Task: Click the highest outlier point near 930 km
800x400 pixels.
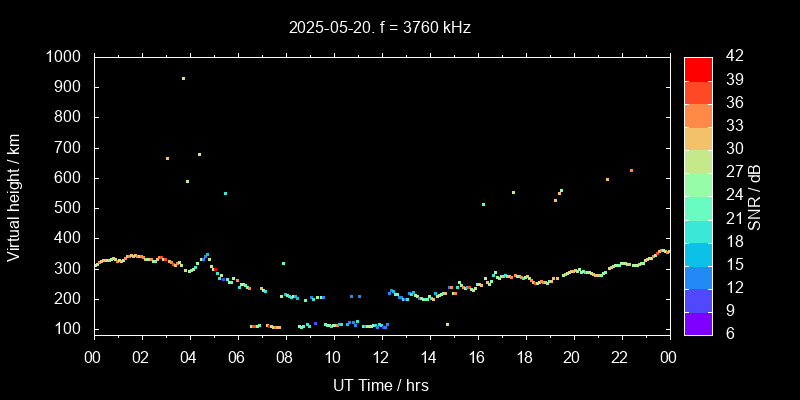Action: coord(183,78)
